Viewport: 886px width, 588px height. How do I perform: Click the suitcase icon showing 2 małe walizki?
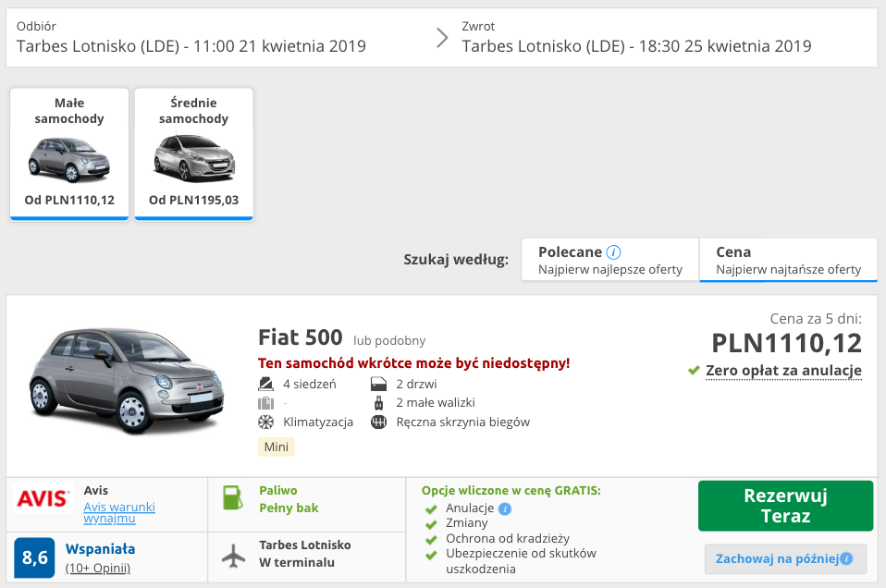(378, 402)
